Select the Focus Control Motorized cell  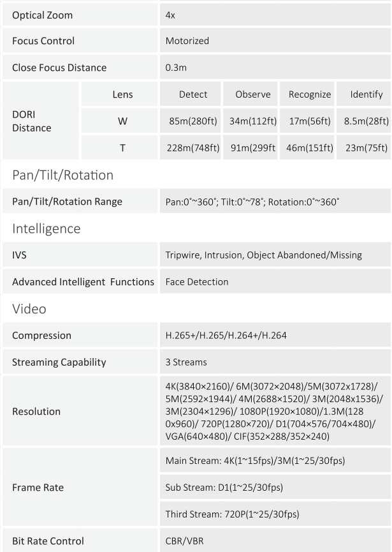click(x=275, y=41)
